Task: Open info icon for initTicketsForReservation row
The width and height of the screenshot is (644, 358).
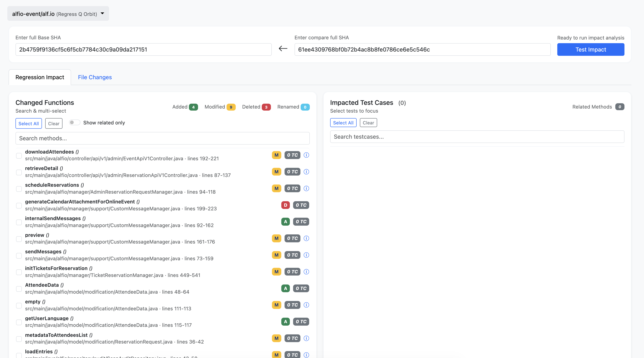Action: point(306,272)
